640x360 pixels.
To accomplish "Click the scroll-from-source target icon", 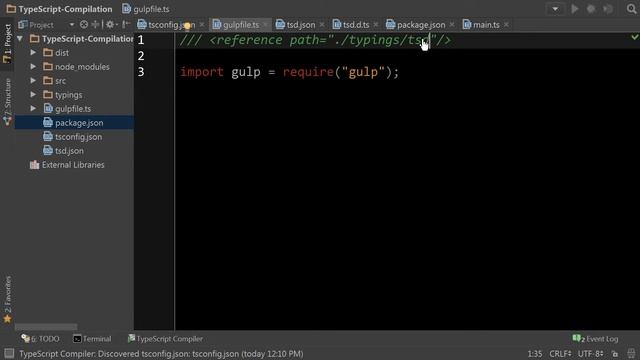I will pos(84,24).
